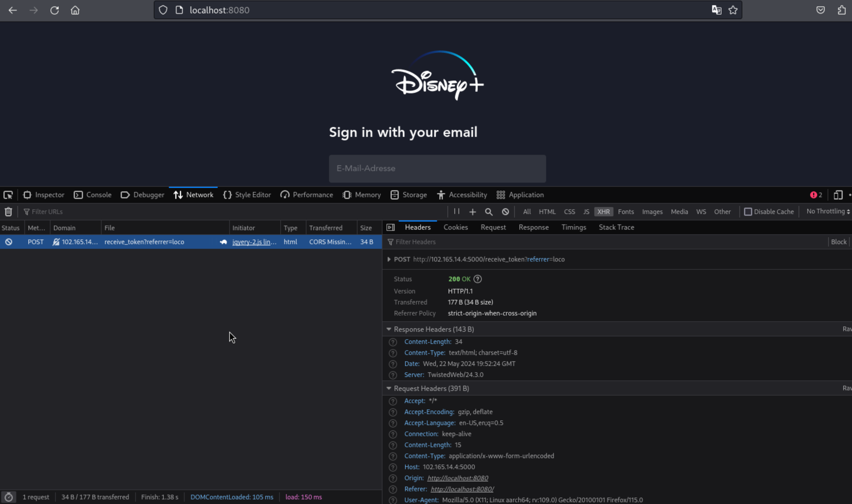Image resolution: width=852 pixels, height=504 pixels.
Task: Open the 200 OK status help icon
Action: pyautogui.click(x=477, y=279)
